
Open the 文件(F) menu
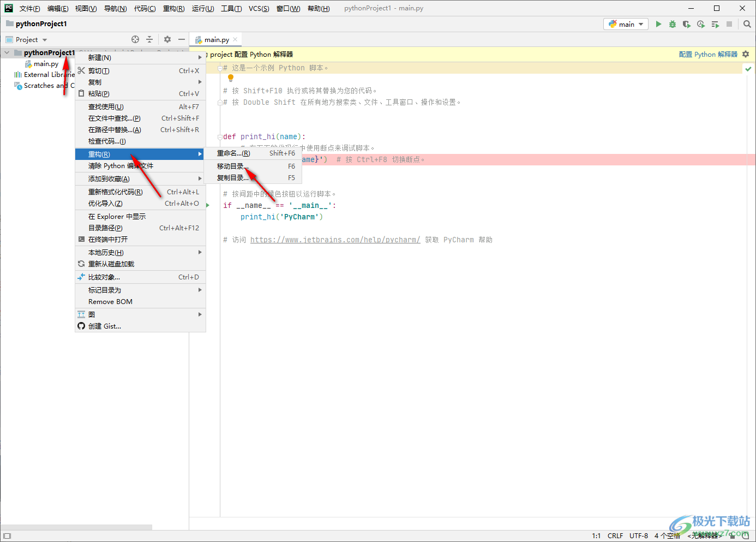pos(29,8)
